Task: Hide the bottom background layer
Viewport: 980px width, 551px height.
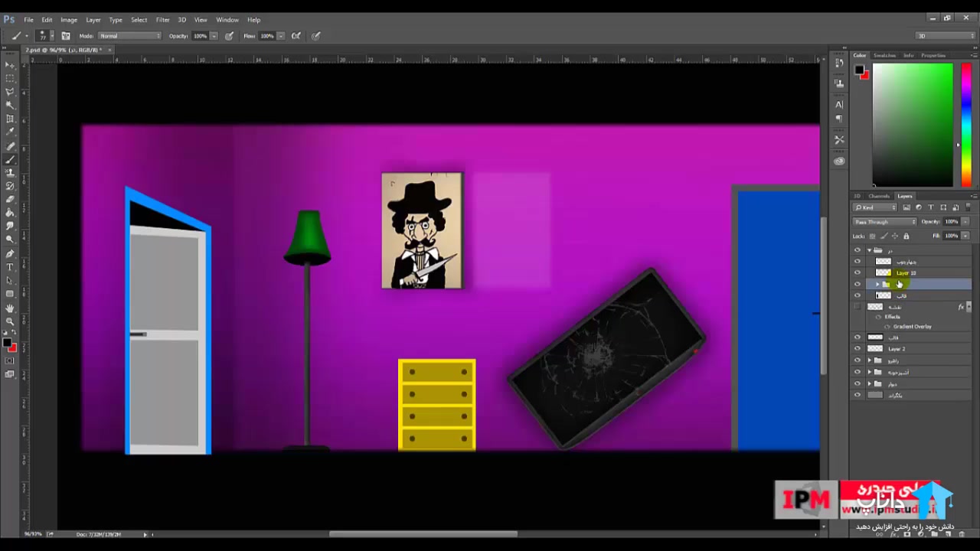Action: pos(857,395)
